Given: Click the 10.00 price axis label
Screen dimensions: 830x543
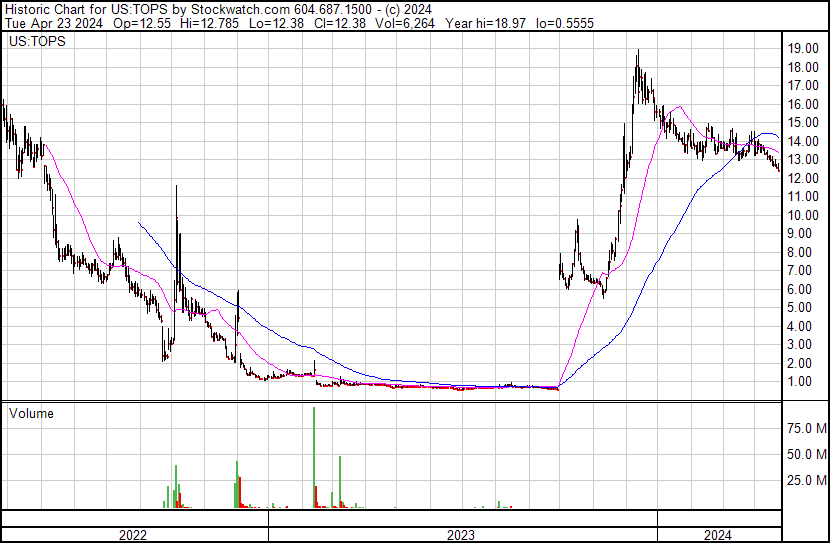Looking at the screenshot, I should (x=803, y=215).
